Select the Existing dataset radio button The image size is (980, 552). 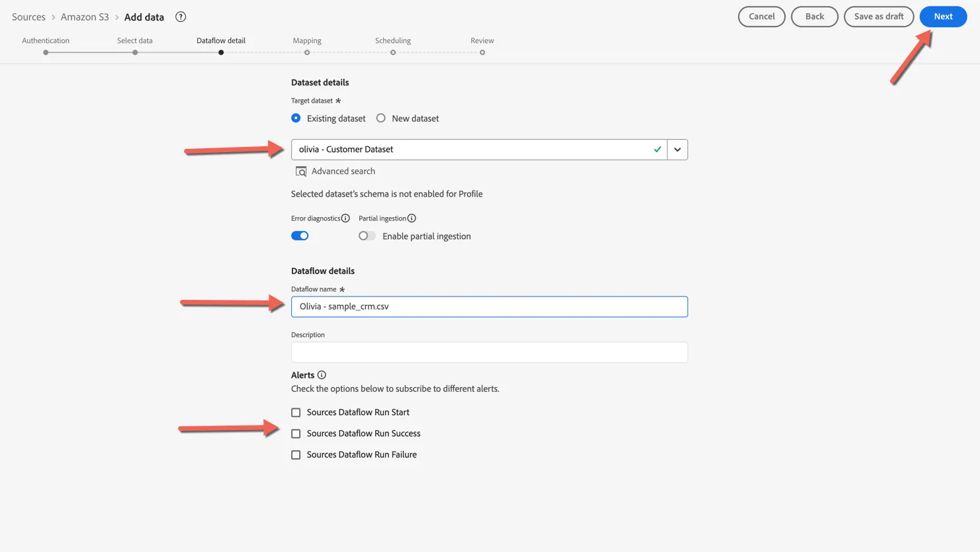296,118
